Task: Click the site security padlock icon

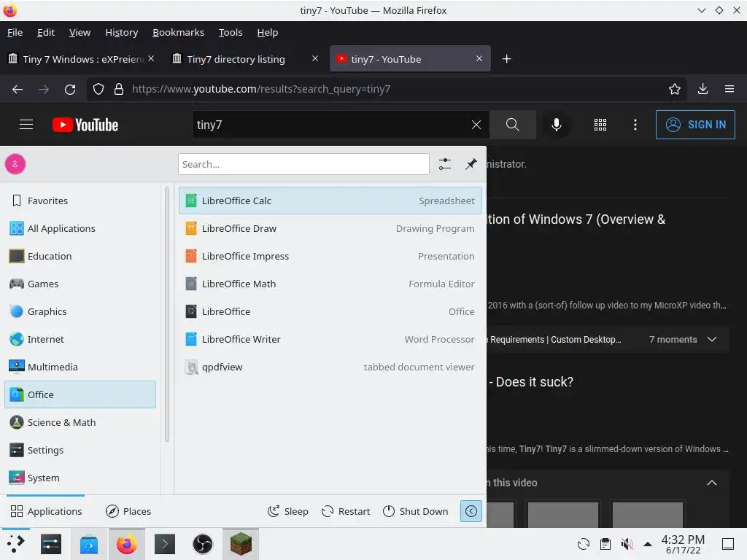Action: [x=119, y=89]
